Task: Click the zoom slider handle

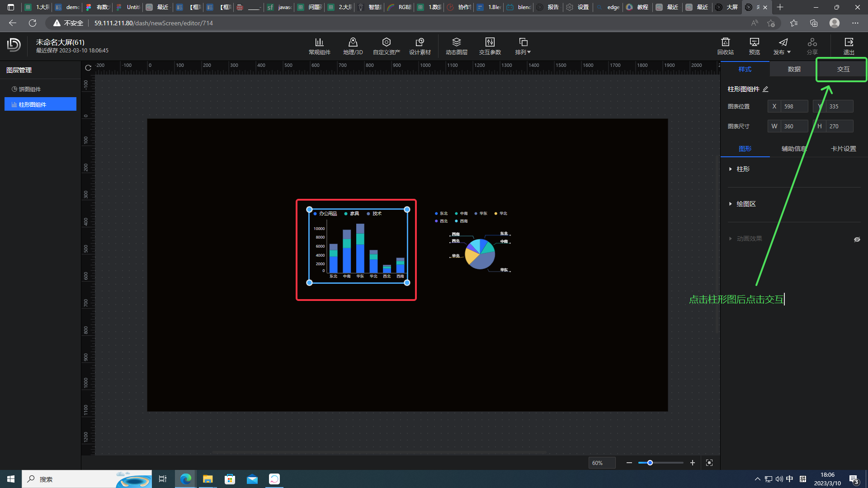Action: tap(650, 463)
